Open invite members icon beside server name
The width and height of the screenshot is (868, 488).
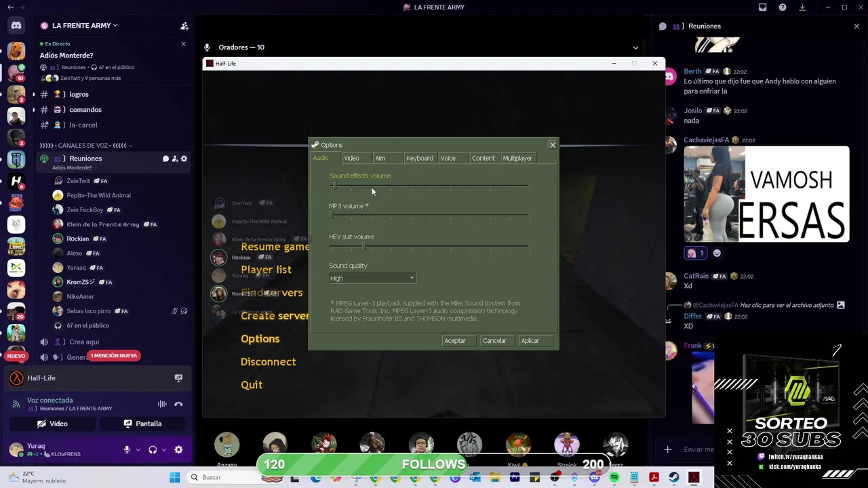pyautogui.click(x=184, y=26)
